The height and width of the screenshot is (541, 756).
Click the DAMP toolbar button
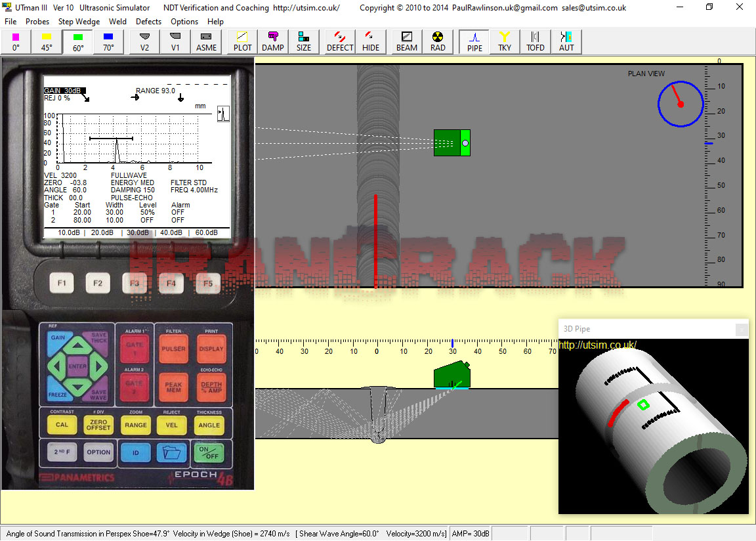pyautogui.click(x=273, y=41)
